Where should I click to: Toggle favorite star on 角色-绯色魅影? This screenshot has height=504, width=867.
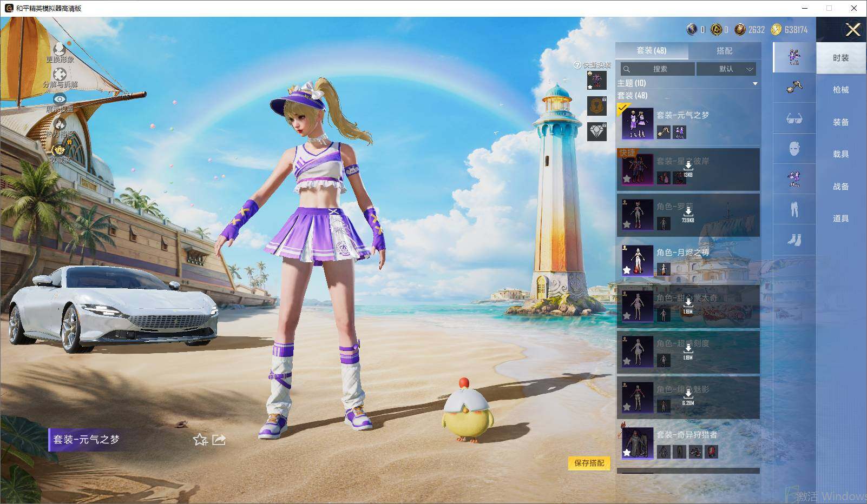(627, 407)
